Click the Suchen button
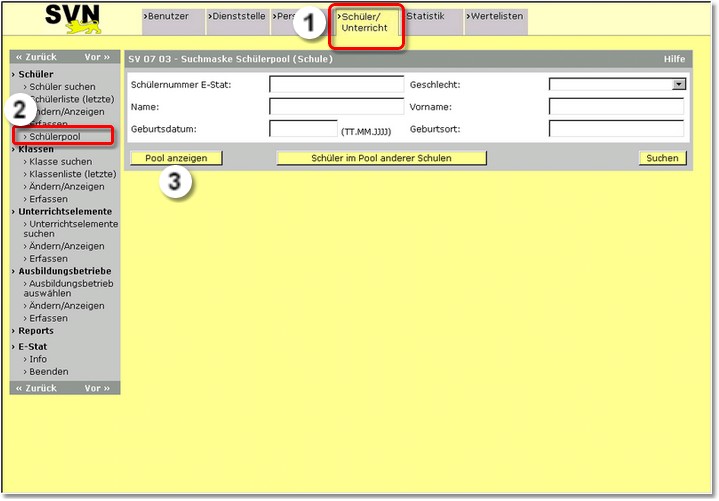 662,158
